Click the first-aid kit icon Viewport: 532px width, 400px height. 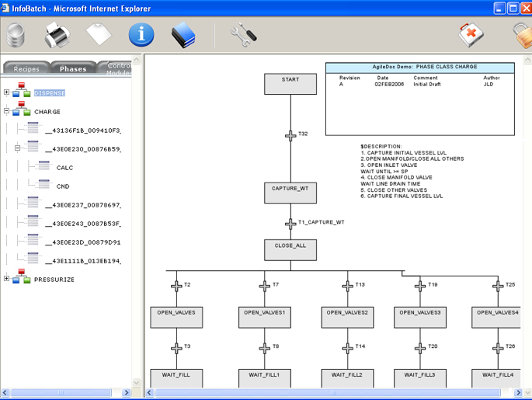[471, 35]
